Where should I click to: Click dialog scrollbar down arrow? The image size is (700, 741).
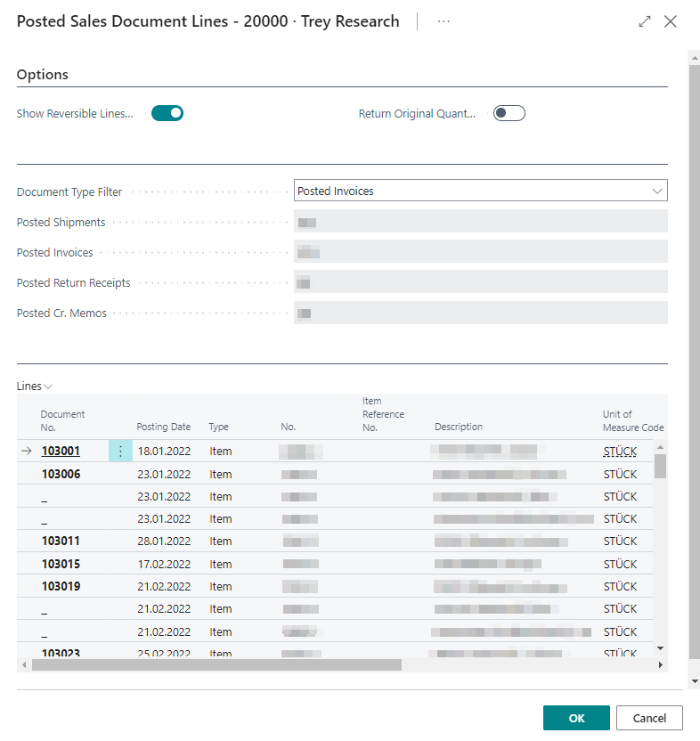695,681
